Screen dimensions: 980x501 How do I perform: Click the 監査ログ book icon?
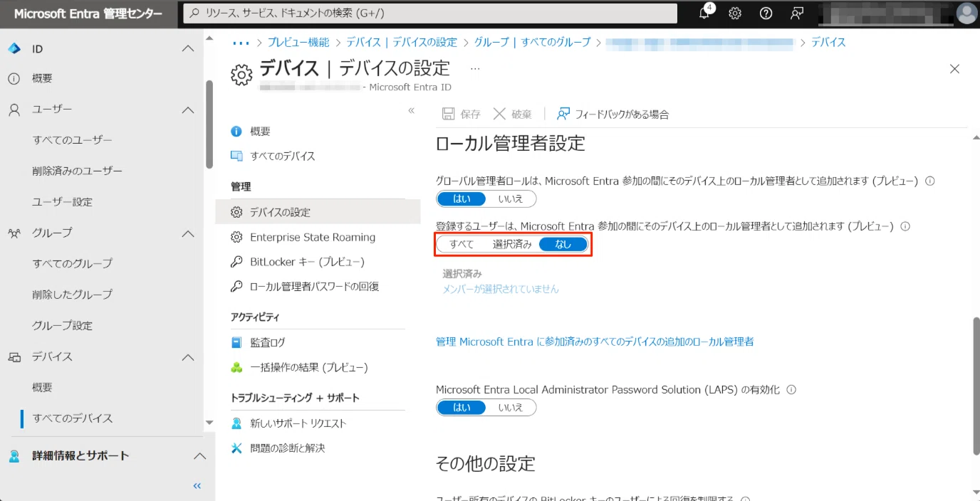tap(236, 342)
